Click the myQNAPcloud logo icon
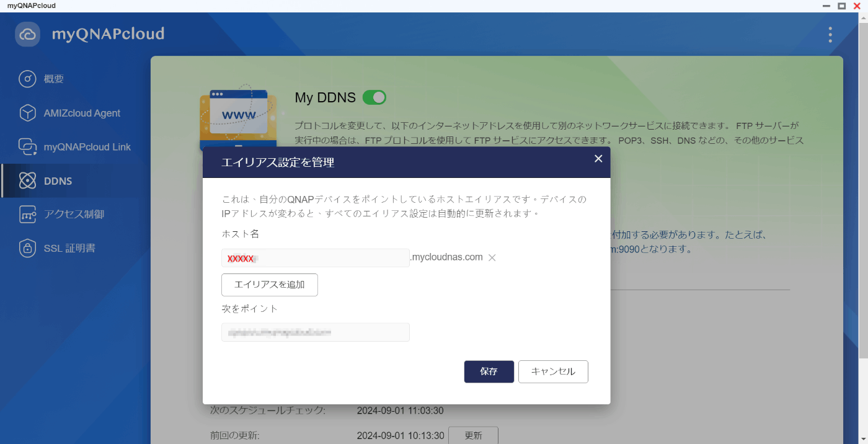Viewport: 868px width, 444px height. pyautogui.click(x=28, y=34)
